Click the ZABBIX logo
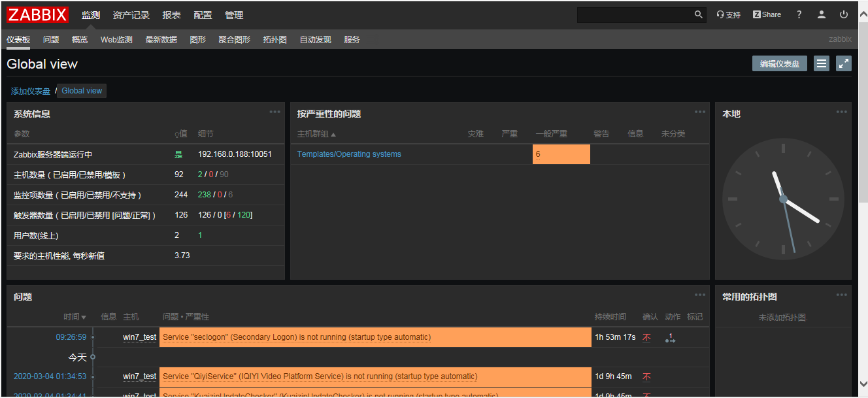This screenshot has width=868, height=398. [x=38, y=14]
